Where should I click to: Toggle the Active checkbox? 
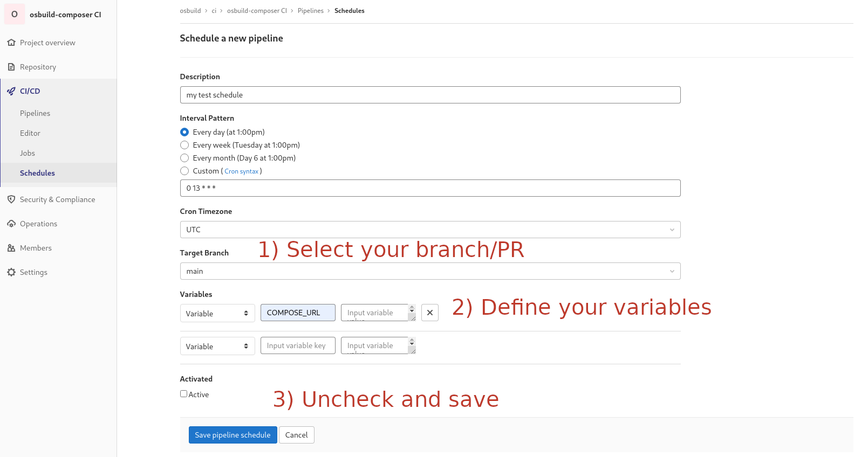pyautogui.click(x=184, y=394)
